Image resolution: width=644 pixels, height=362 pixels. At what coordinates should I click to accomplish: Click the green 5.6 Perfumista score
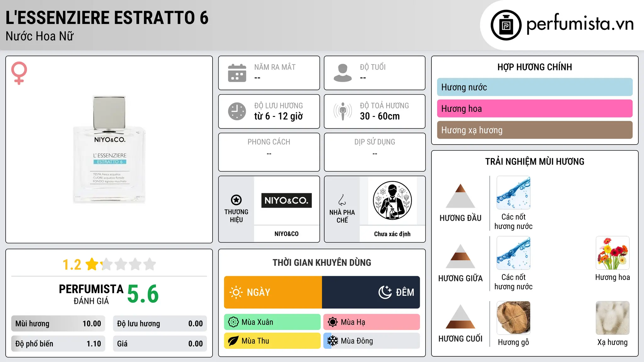(x=143, y=294)
